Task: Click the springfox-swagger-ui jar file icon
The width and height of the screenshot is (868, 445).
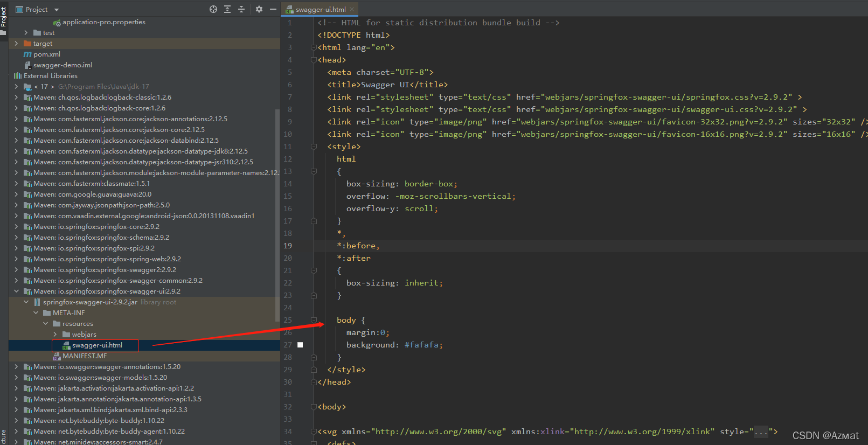Action: (x=37, y=302)
